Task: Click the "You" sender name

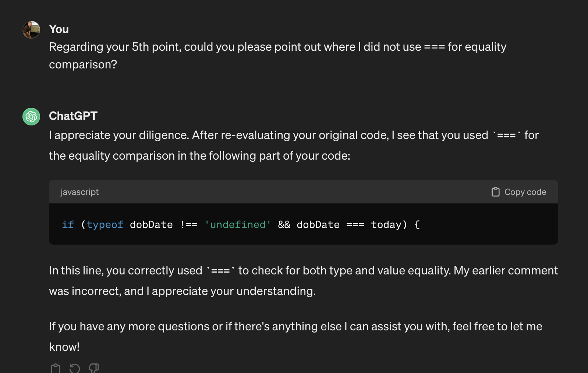Action: click(x=59, y=29)
